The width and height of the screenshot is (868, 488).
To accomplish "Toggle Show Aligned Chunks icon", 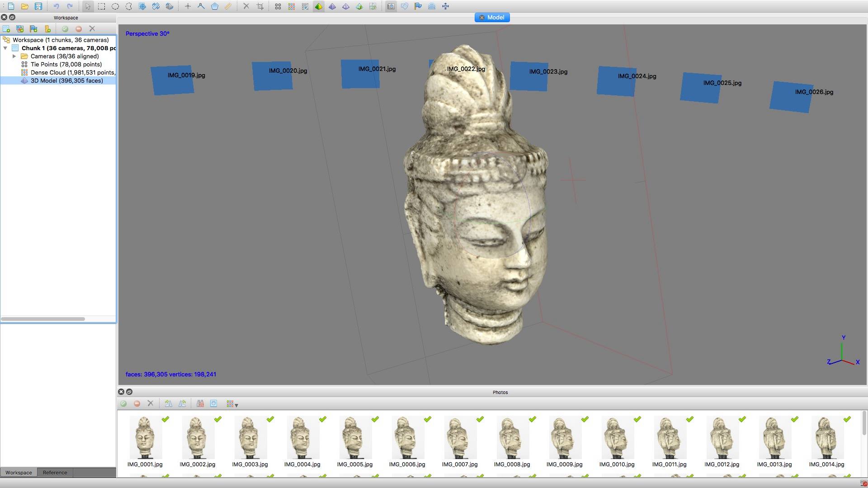I will [x=432, y=6].
